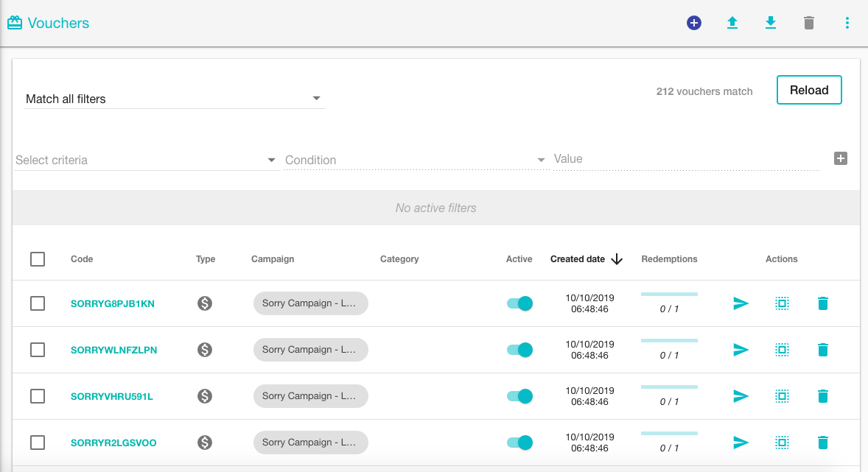Image resolution: width=868 pixels, height=472 pixels.
Task: Check the box for voucher SORRYWLNFZLPN
Action: pos(38,350)
